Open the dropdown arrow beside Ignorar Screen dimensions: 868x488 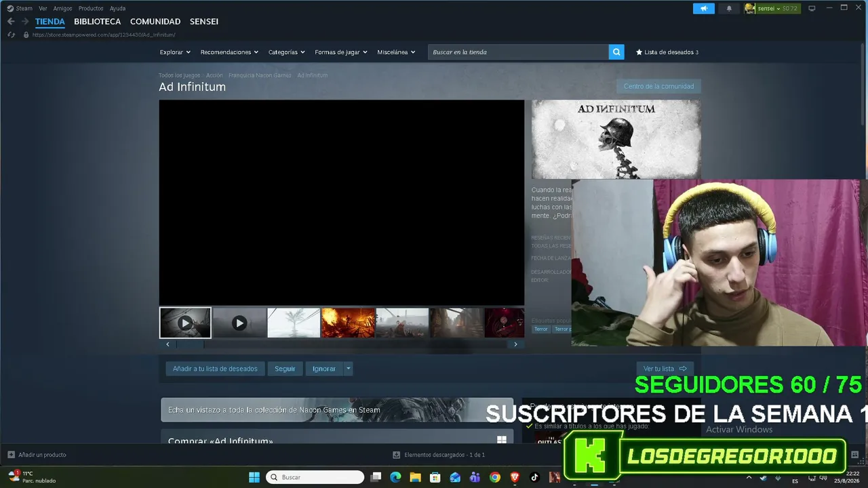click(348, 369)
